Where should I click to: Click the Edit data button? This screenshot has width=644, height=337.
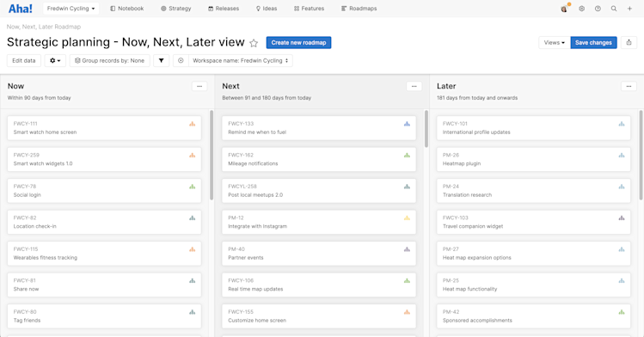24,61
